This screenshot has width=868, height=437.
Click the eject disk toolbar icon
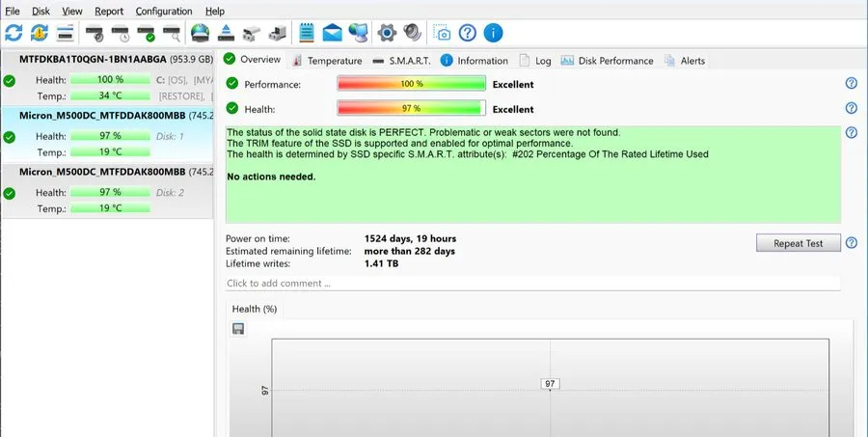click(x=226, y=33)
